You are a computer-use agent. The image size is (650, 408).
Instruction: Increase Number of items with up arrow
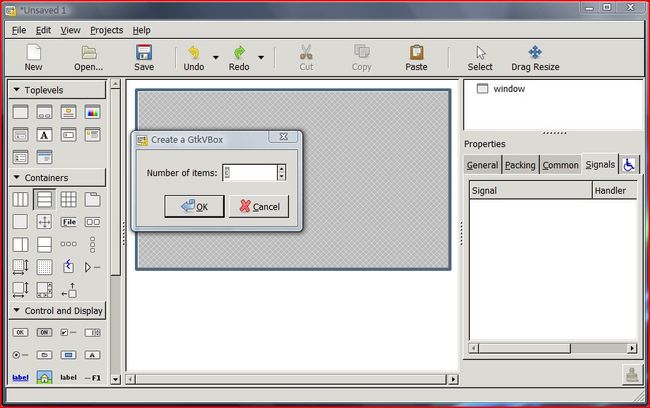(281, 169)
